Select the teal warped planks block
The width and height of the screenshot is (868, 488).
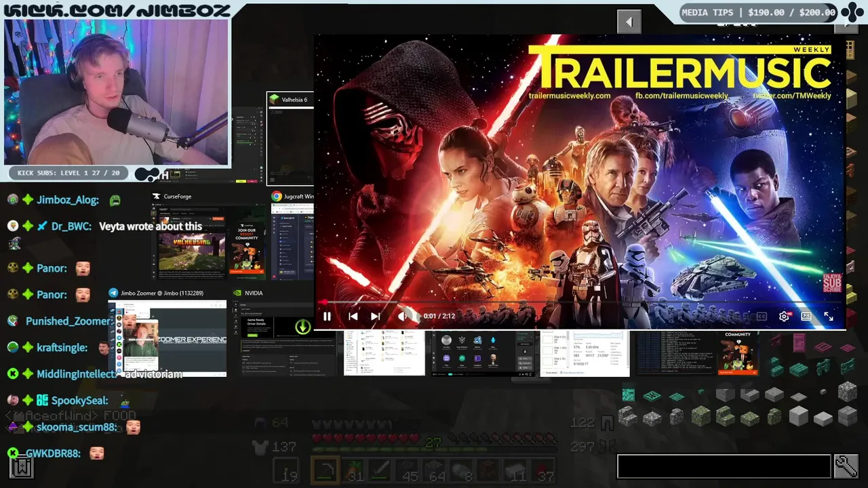629,394
